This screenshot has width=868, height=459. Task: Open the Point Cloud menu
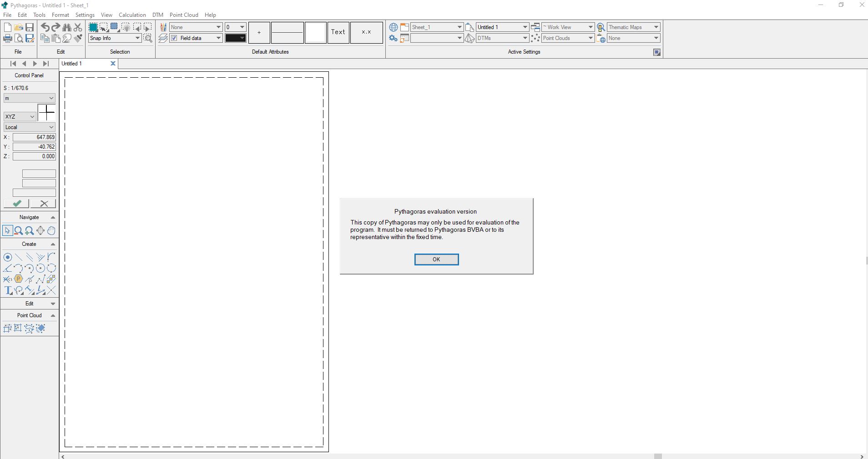pyautogui.click(x=184, y=15)
